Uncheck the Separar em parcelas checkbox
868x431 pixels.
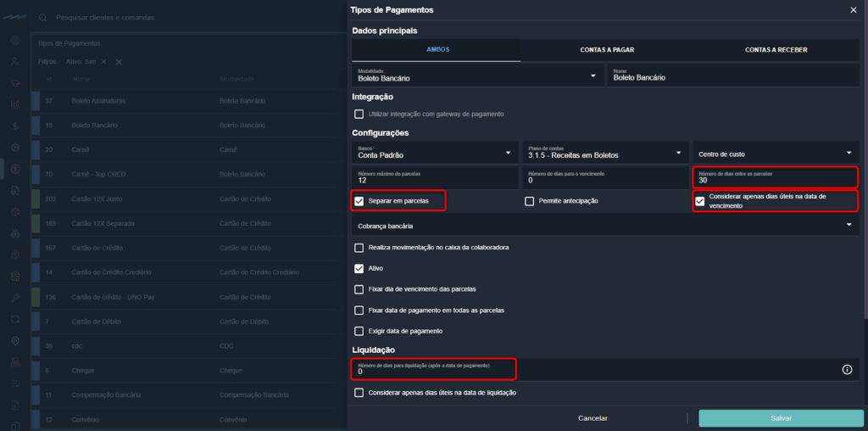(x=359, y=201)
